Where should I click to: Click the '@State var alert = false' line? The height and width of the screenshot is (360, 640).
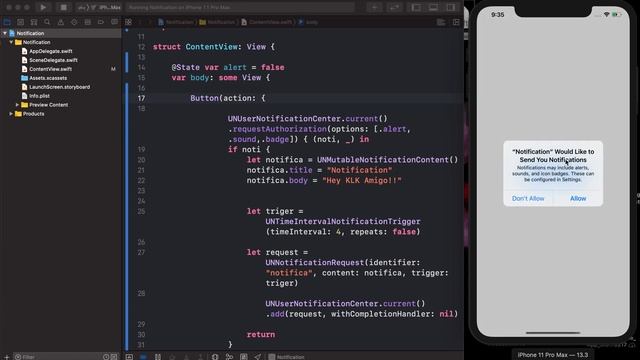228,67
